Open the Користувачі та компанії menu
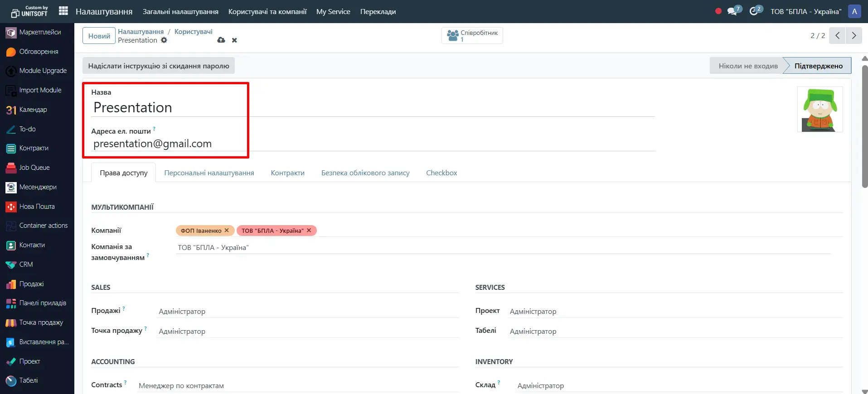This screenshot has height=394, width=868. coord(267,12)
